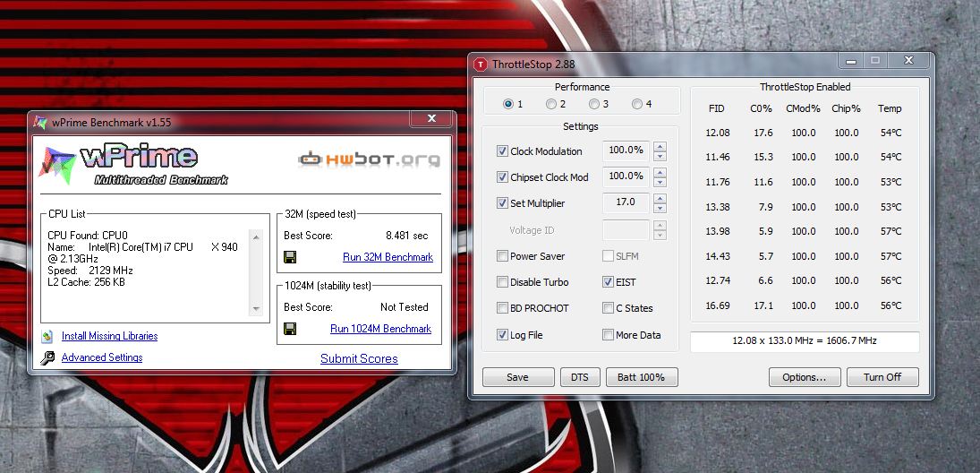Screen dimensions: 980x473
Task: Click the document icon next to Install Missing Libraries
Action: 47,337
